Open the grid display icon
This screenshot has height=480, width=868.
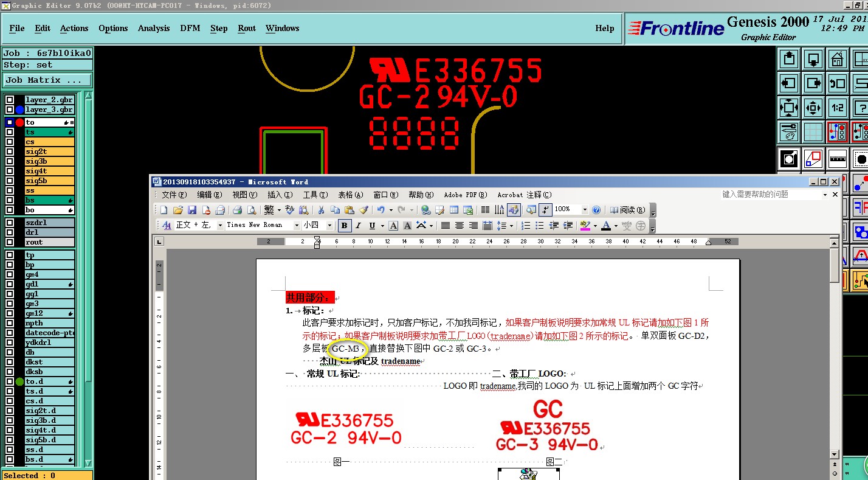tap(813, 132)
